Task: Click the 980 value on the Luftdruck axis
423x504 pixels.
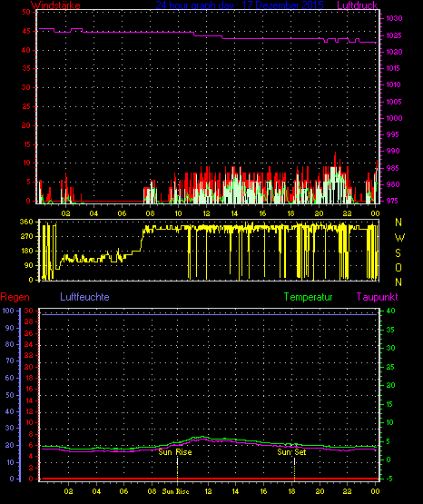Action: [393, 185]
